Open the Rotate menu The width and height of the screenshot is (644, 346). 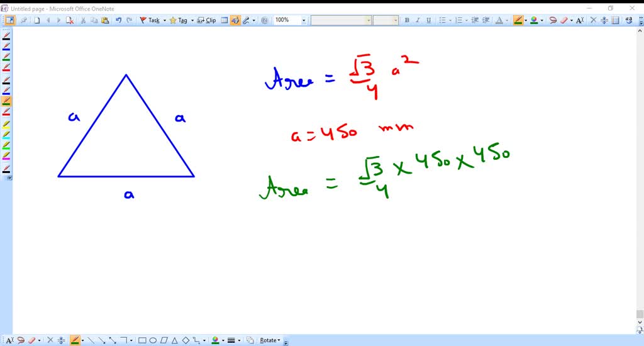click(270, 340)
